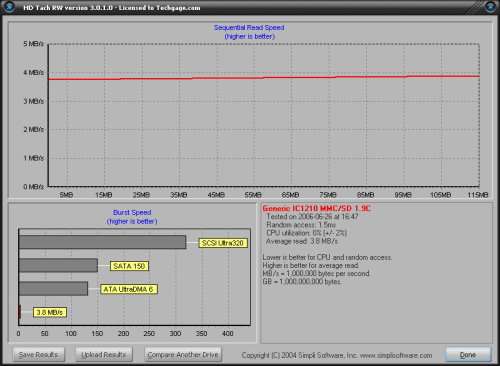Select the SCSI Ultra320 burst label
Image resolution: width=500 pixels, height=366 pixels.
click(x=223, y=243)
